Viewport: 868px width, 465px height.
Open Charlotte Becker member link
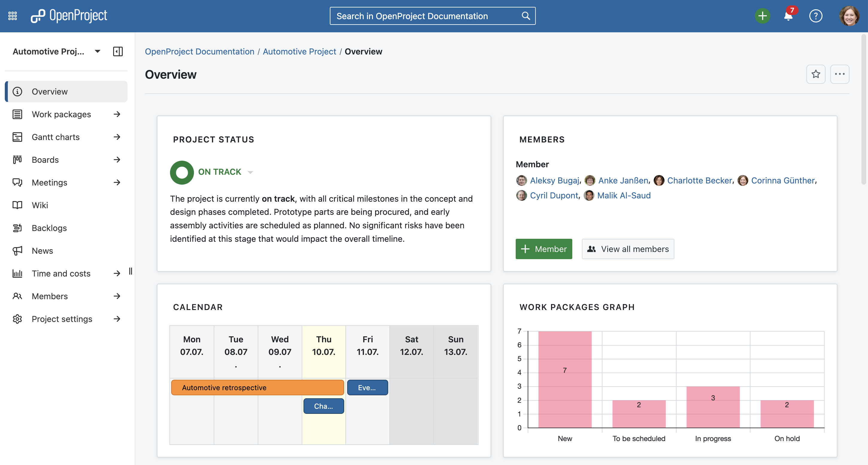[699, 181]
